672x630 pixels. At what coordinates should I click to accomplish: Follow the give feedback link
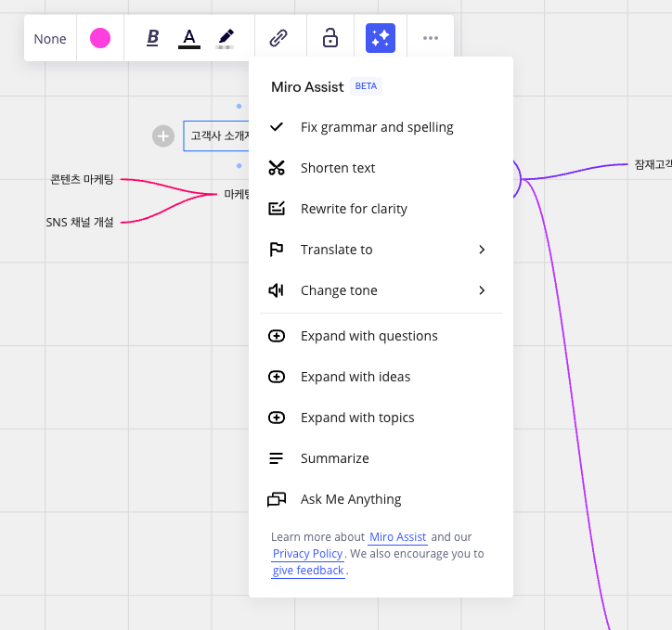pos(308,571)
